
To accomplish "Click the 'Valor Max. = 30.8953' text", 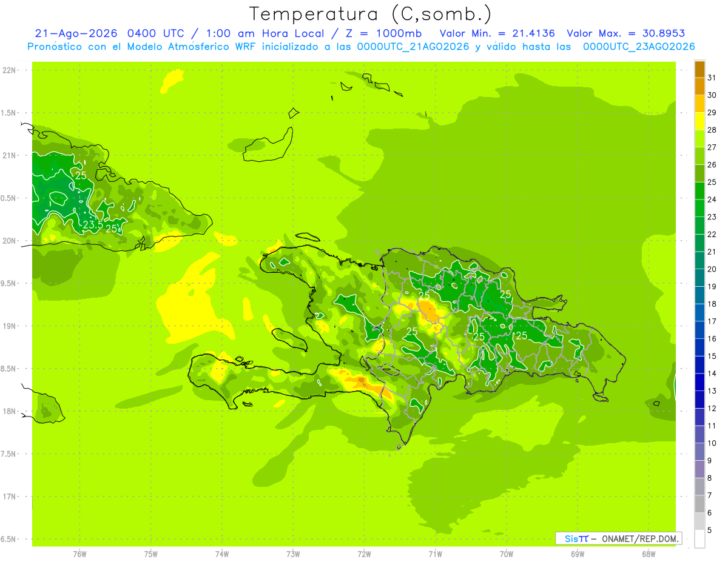I will click(x=625, y=33).
